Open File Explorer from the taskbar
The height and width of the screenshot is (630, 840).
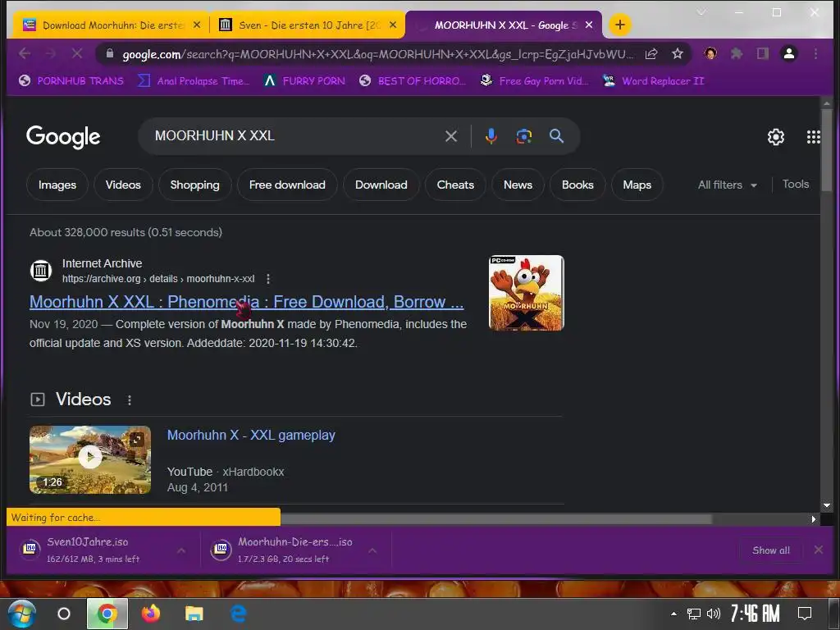pos(194,614)
